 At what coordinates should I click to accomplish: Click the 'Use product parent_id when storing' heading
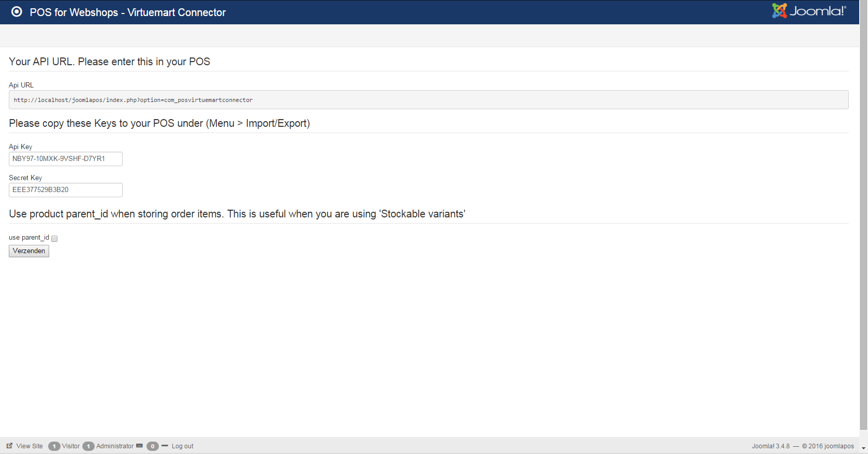[237, 214]
